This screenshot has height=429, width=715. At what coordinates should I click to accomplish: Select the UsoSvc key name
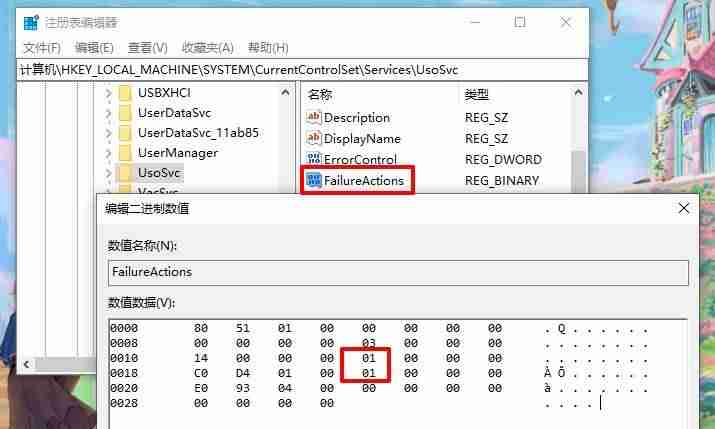pos(159,173)
